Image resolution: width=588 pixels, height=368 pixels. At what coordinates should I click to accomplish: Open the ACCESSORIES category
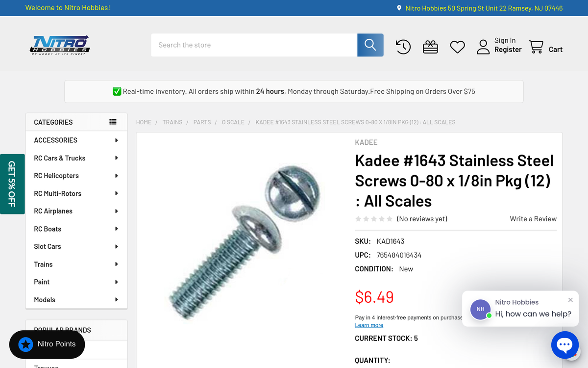point(55,140)
